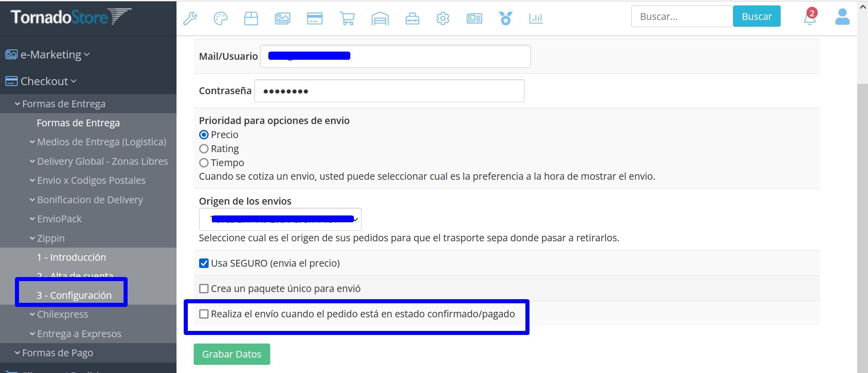
Task: Uncheck Usa SEGURO checkbox
Action: (204, 263)
